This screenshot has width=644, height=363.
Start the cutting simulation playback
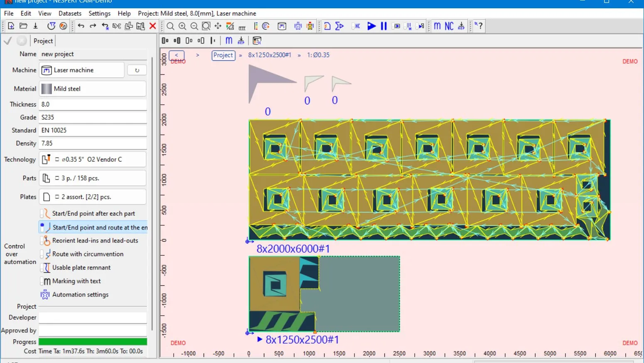pos(371,26)
